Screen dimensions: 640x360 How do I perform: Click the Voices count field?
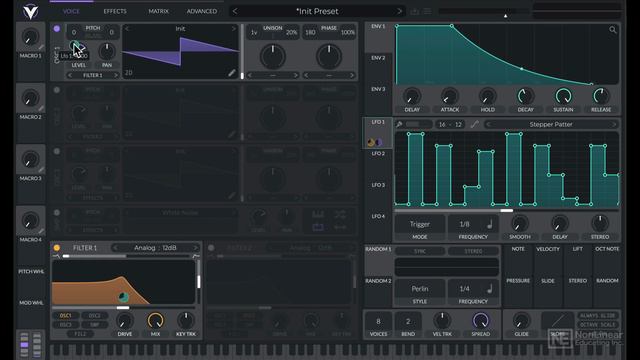(x=378, y=321)
